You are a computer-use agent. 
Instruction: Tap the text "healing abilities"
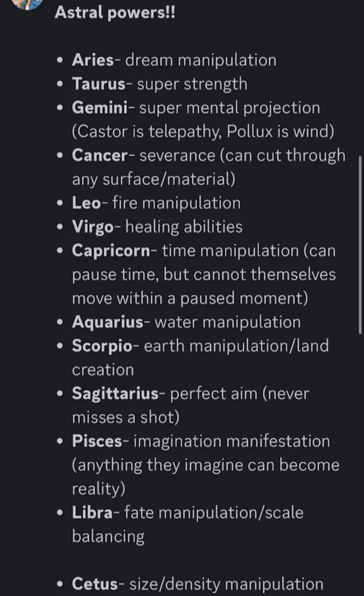point(184,227)
